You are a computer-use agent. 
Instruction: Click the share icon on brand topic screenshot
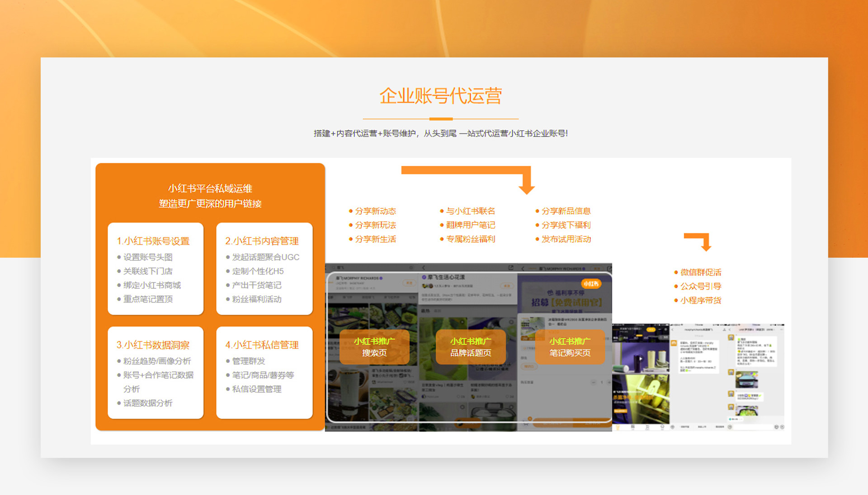point(510,268)
